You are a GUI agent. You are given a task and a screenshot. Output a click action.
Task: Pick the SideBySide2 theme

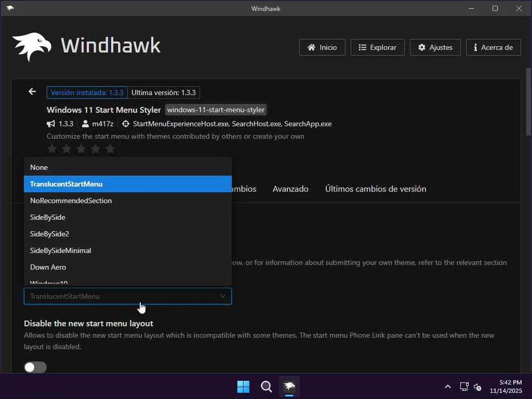128,234
